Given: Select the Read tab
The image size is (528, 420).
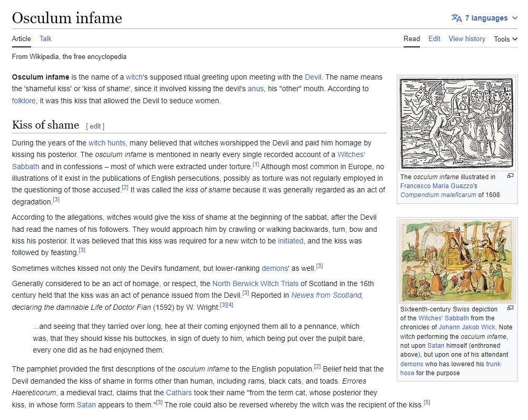Looking at the screenshot, I should click(x=412, y=39).
